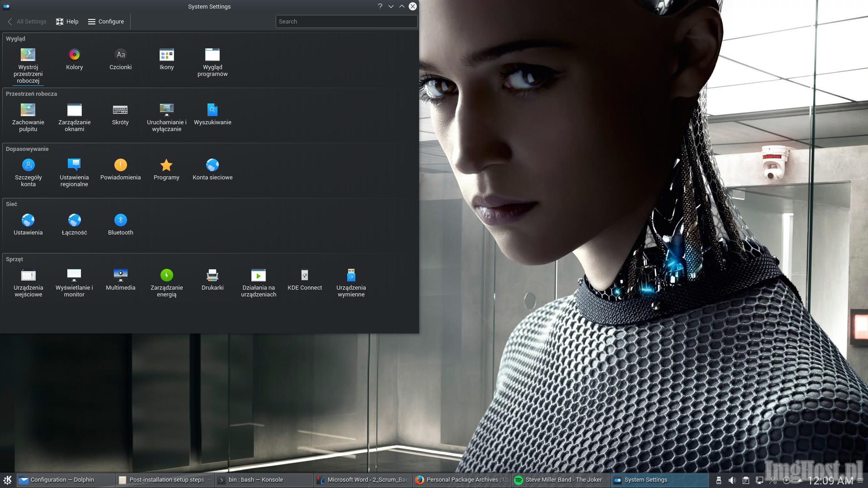
Task: Open the Bluetooth settings module
Action: pyautogui.click(x=120, y=225)
